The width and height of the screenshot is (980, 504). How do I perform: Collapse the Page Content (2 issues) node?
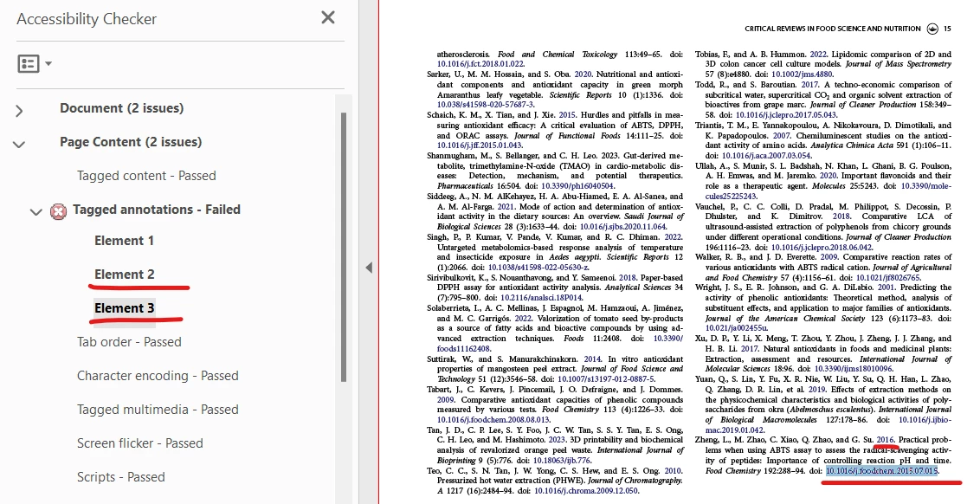pos(19,145)
